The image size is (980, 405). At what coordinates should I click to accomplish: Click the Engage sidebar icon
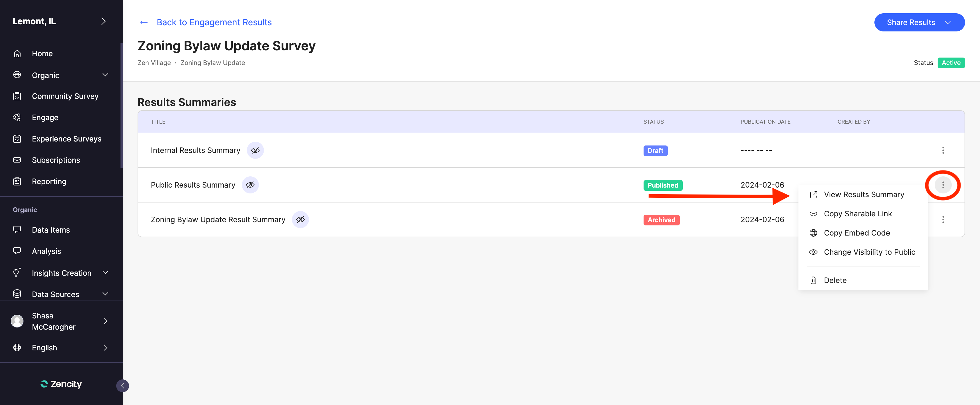pyautogui.click(x=17, y=118)
